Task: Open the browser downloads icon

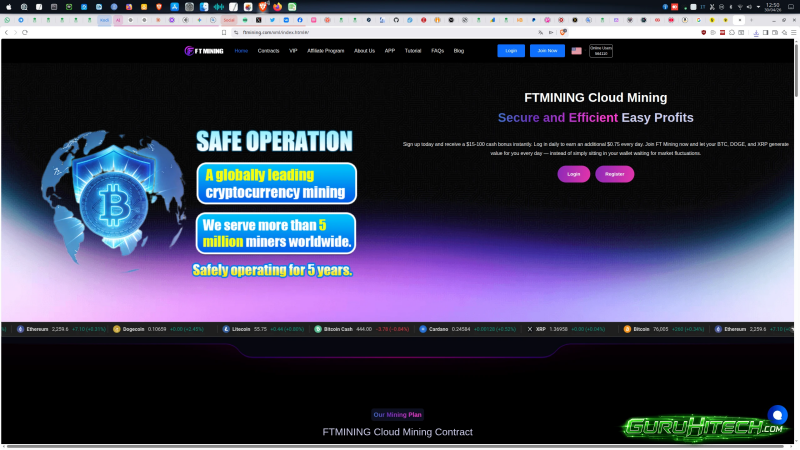Action: coord(756,32)
